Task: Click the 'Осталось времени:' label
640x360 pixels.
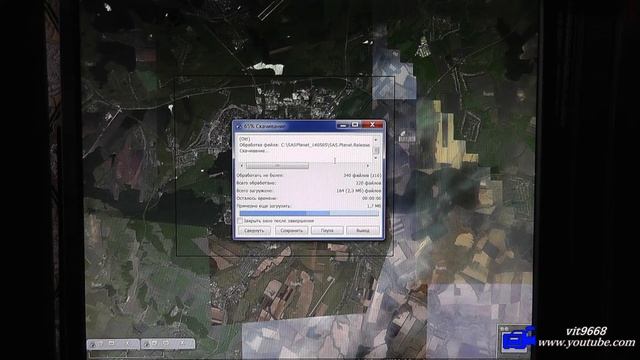Action: point(256,198)
